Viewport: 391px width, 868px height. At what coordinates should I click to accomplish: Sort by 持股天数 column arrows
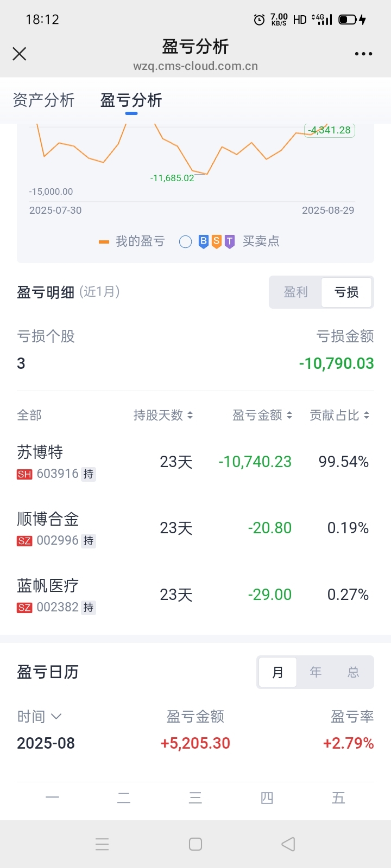pyautogui.click(x=190, y=415)
